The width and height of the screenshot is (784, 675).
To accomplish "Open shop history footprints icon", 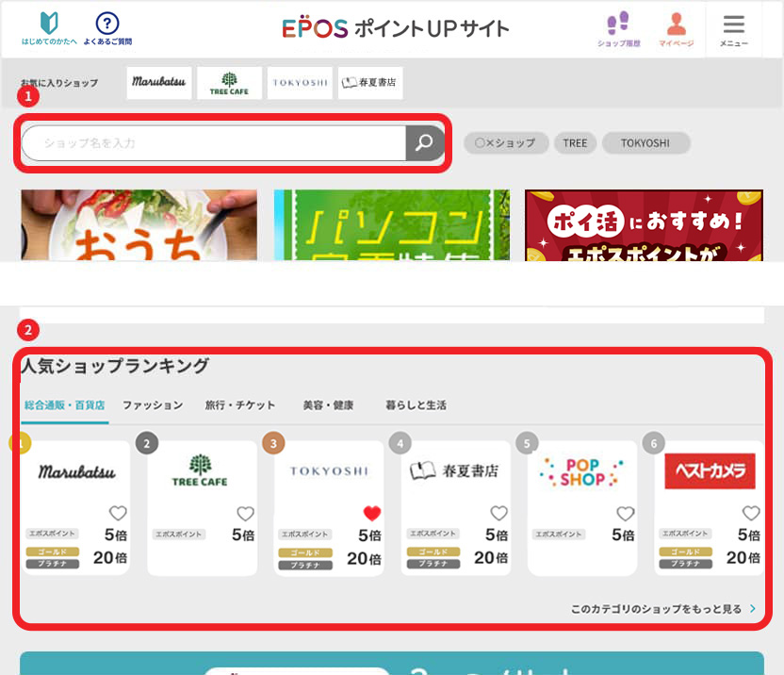I will pos(618,24).
